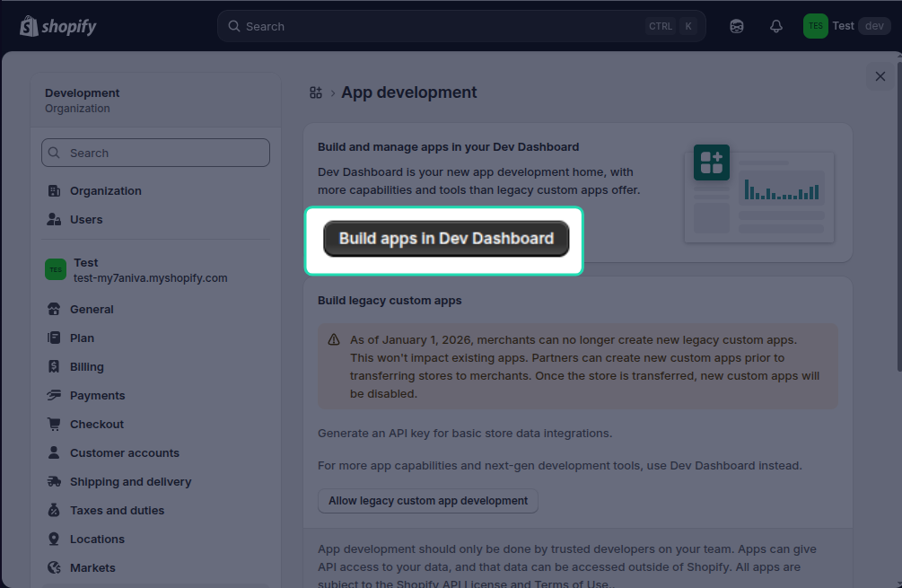Click the apps grid breadcrumb icon
902x588 pixels.
(316, 92)
